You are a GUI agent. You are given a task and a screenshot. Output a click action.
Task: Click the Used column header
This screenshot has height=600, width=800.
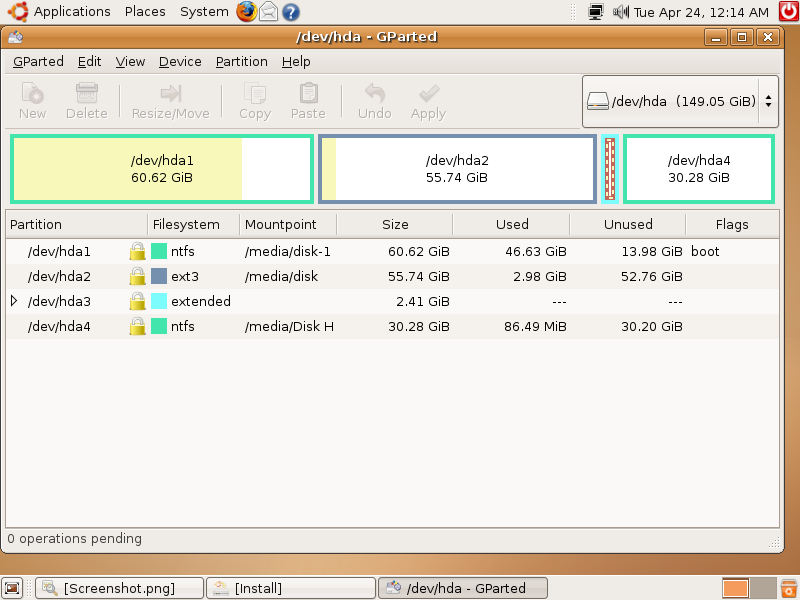click(x=511, y=224)
